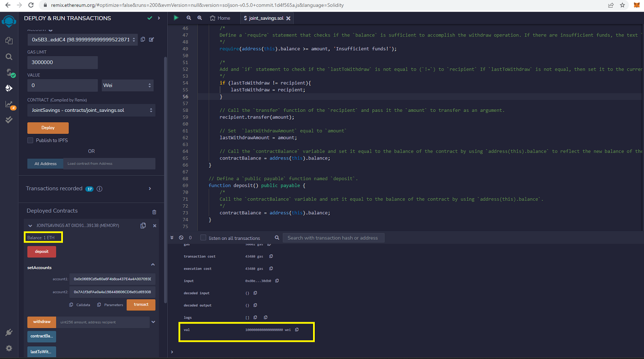Open Remix home via logo icon
Viewport: 644px width, 359px height.
[x=9, y=22]
